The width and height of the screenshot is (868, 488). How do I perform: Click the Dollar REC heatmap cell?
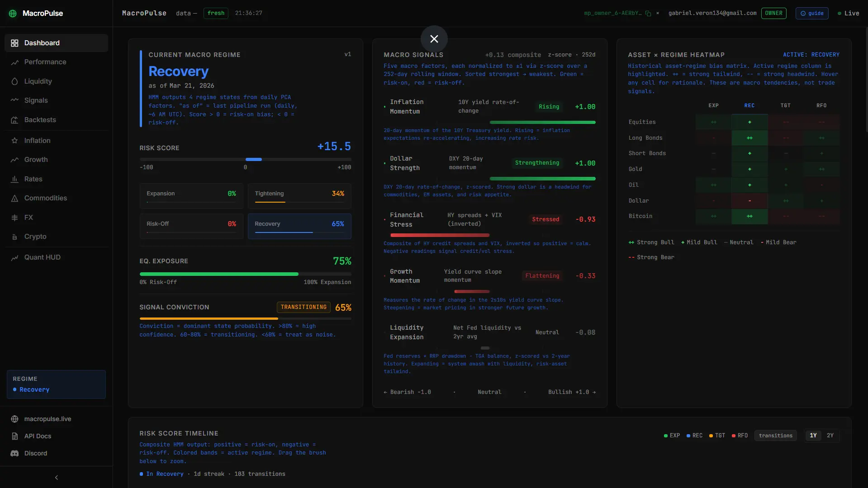[749, 201]
